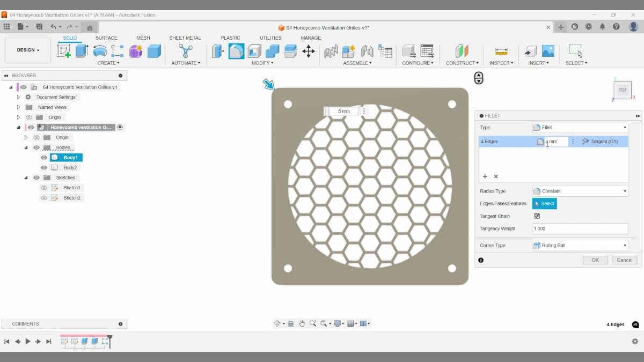Switch to the PLASTIC tab
The height and width of the screenshot is (362, 644).
tap(231, 38)
